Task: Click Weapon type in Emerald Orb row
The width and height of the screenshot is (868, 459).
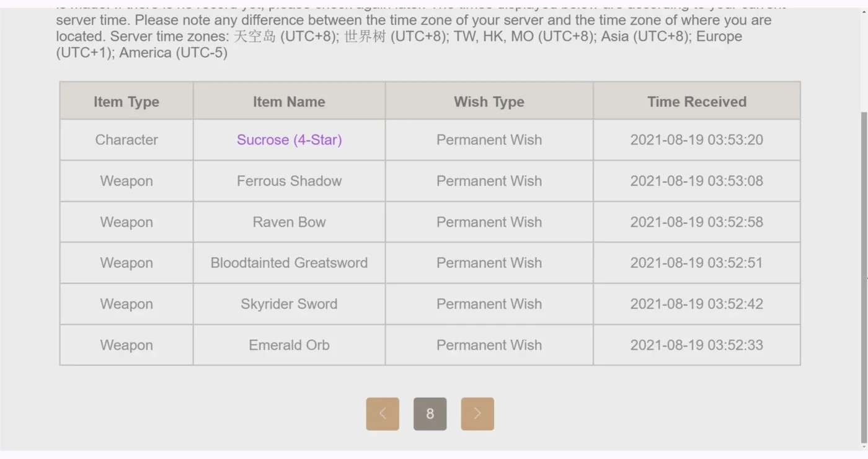Action: point(126,345)
